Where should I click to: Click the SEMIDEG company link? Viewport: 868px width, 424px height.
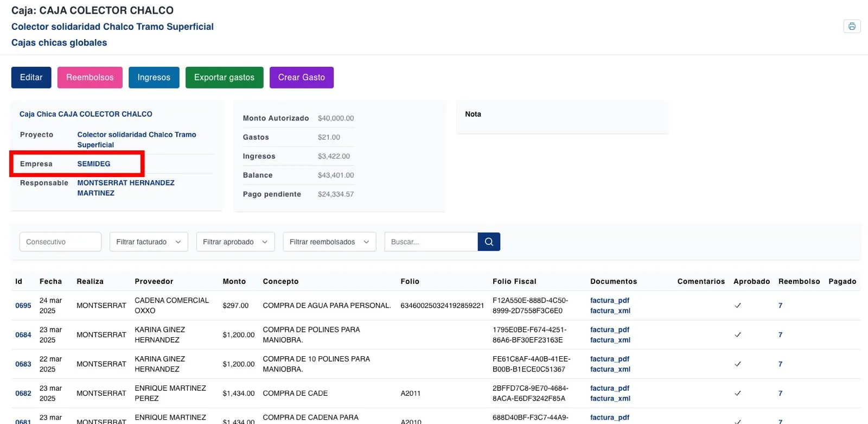(94, 164)
